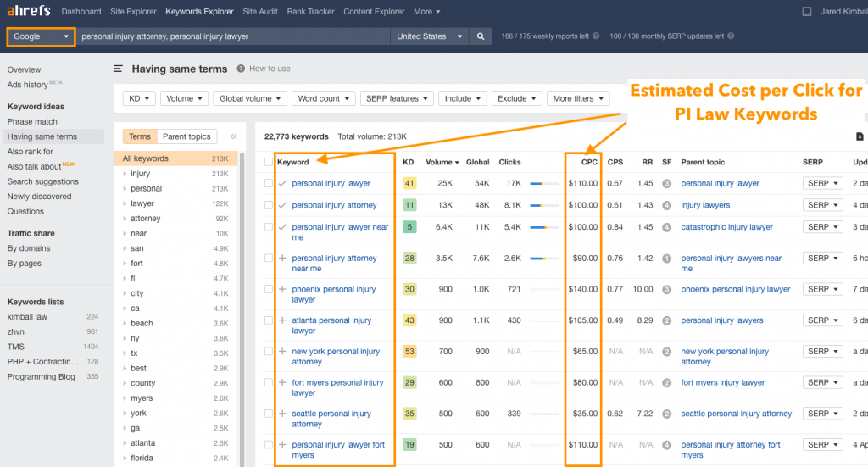
Task: Check the personal injury lawyer row checkbox
Action: (x=269, y=183)
